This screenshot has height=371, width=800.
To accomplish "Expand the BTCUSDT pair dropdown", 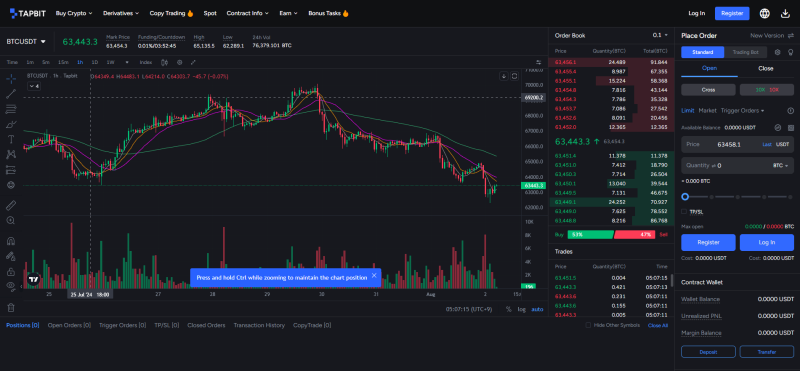I will (x=26, y=41).
